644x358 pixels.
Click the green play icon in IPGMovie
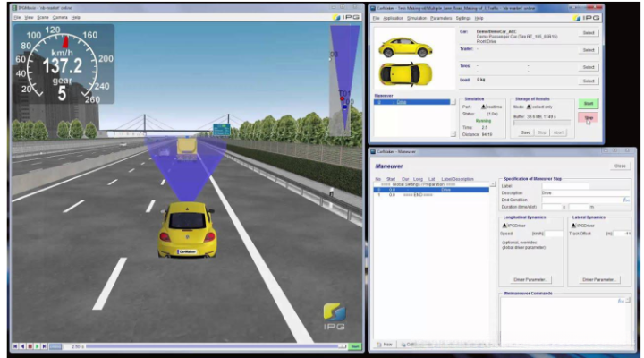[x=38, y=346]
